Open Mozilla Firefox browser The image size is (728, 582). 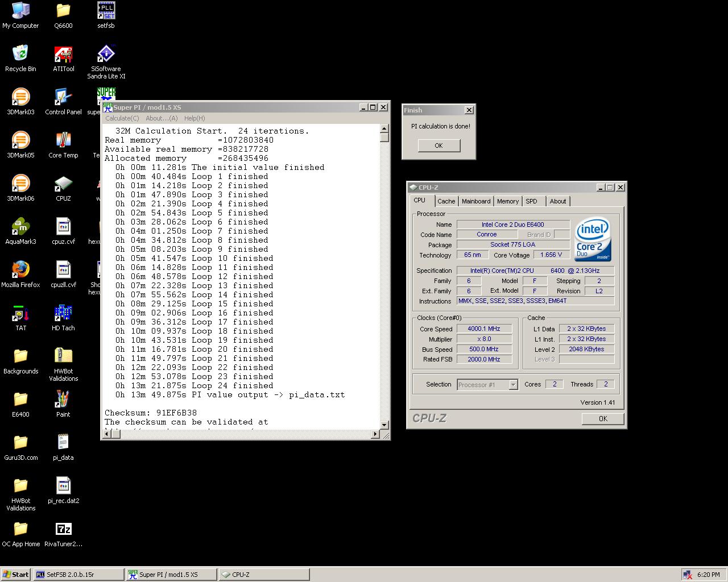(20, 275)
